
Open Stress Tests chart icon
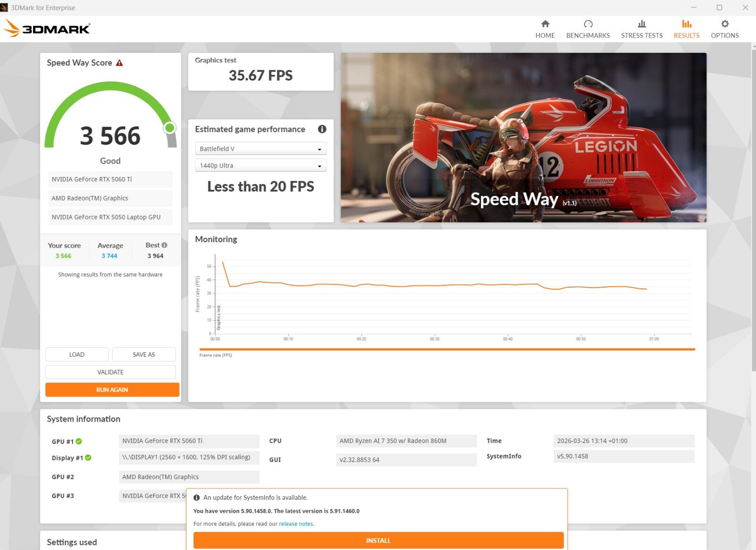(x=641, y=24)
